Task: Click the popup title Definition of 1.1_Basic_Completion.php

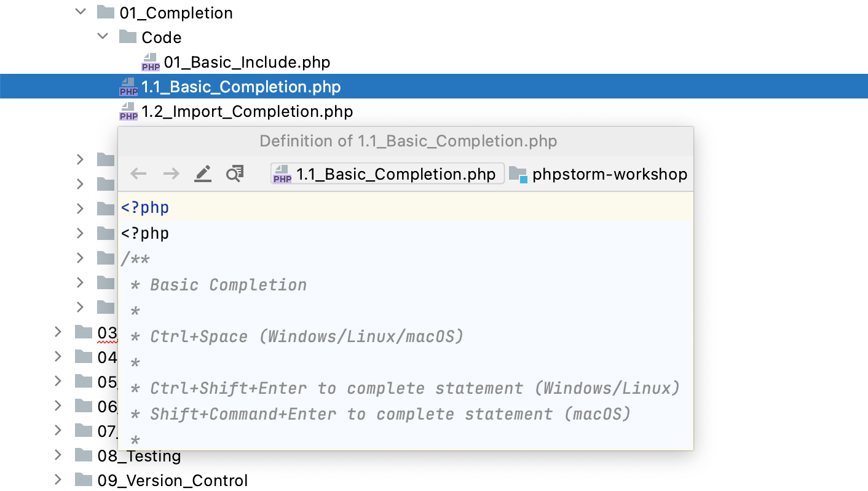Action: point(408,141)
